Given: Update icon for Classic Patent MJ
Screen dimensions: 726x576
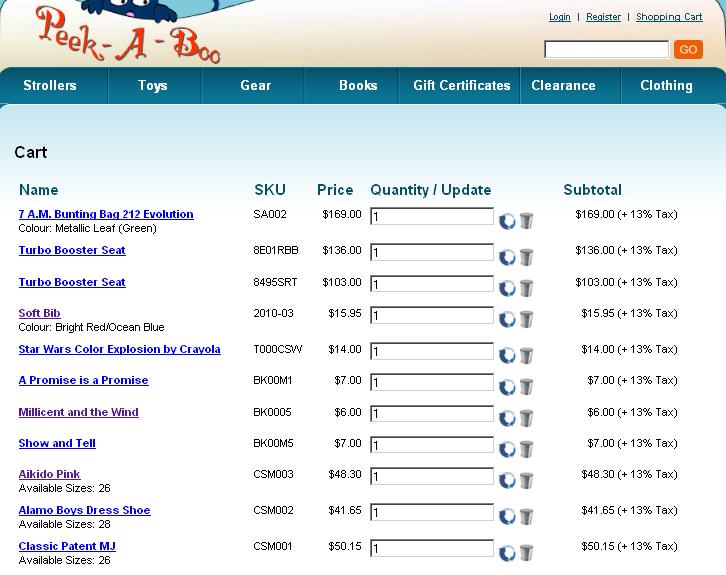Looking at the screenshot, I should pos(507,553).
